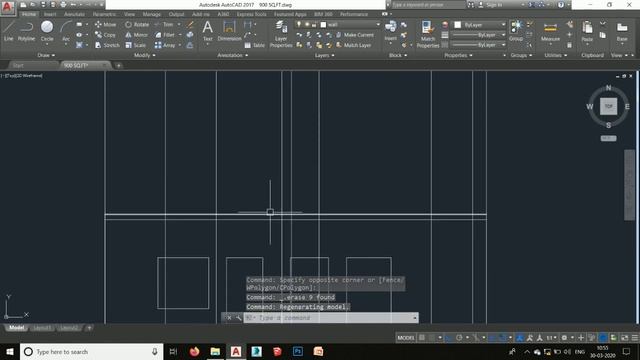640x360 pixels.
Task: Choose the Mirror tool
Action: 137,35
